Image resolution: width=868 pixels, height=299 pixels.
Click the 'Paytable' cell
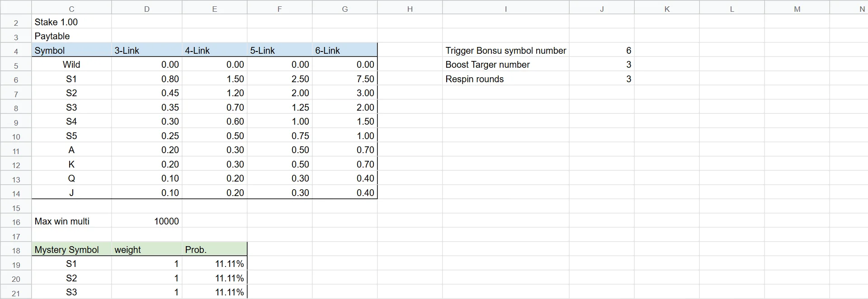click(x=71, y=36)
